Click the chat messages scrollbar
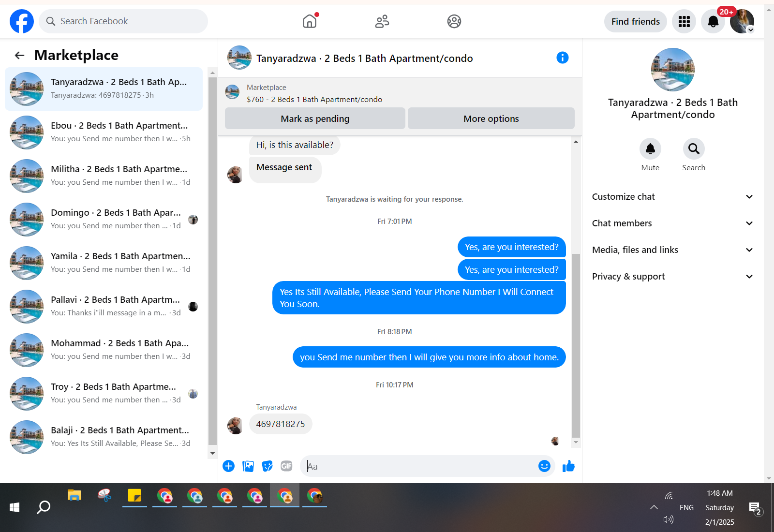Image resolution: width=774 pixels, height=532 pixels. (576, 346)
